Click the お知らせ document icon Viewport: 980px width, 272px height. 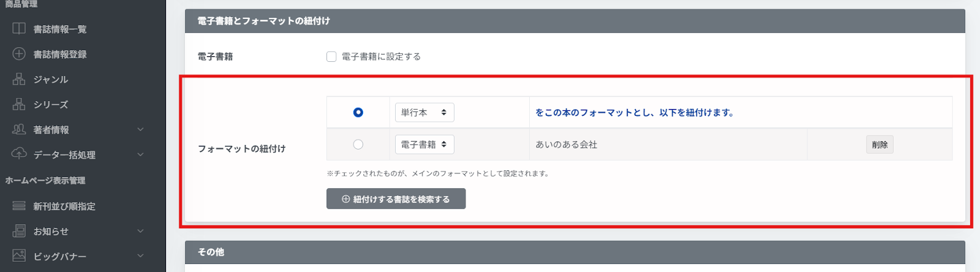pyautogui.click(x=19, y=231)
